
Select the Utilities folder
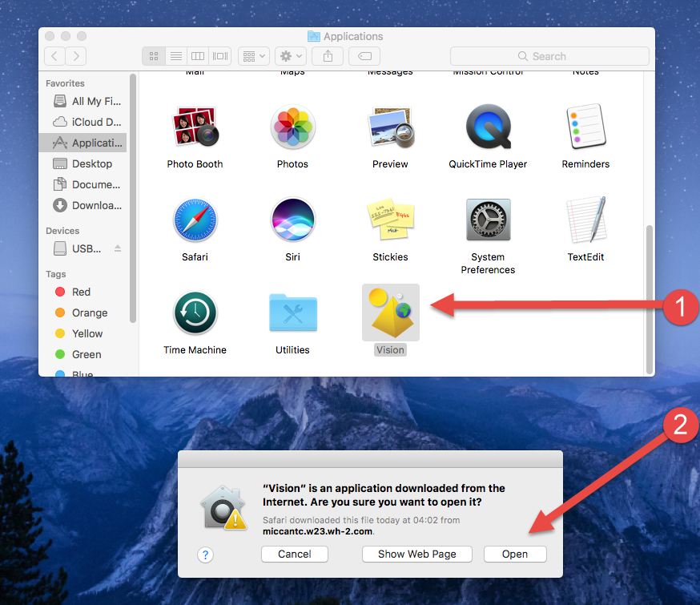pos(293,313)
